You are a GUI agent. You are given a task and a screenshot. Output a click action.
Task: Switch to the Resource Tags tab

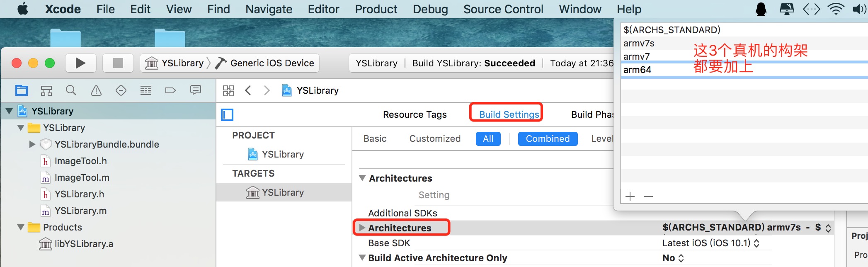[x=415, y=114]
